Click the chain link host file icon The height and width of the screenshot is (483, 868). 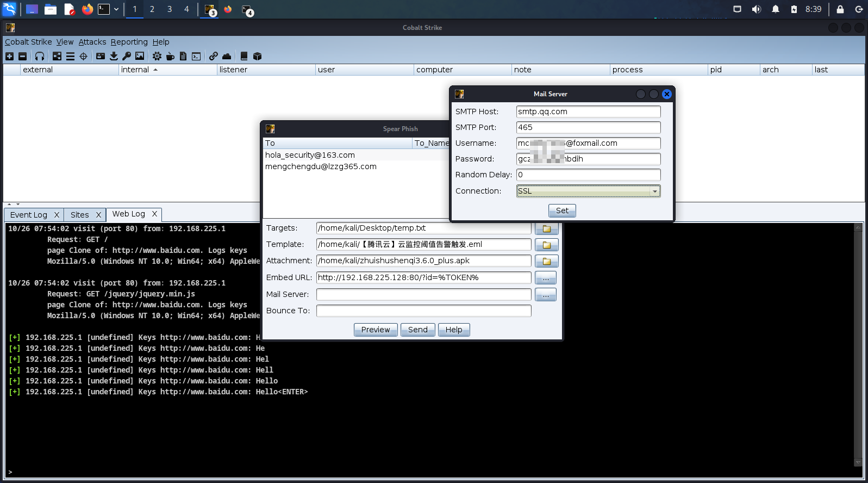(x=214, y=56)
